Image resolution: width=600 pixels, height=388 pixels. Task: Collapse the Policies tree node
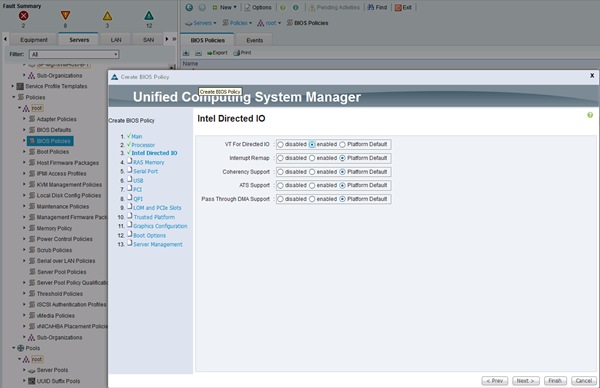13,97
